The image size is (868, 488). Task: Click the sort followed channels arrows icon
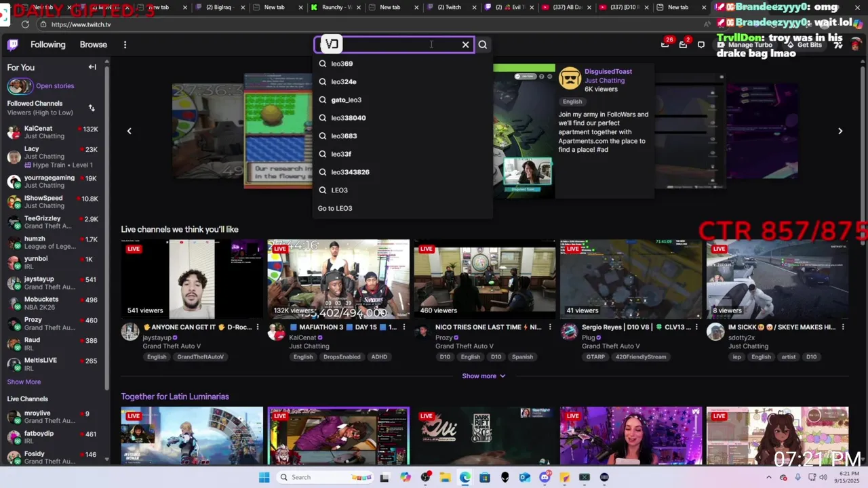[92, 108]
